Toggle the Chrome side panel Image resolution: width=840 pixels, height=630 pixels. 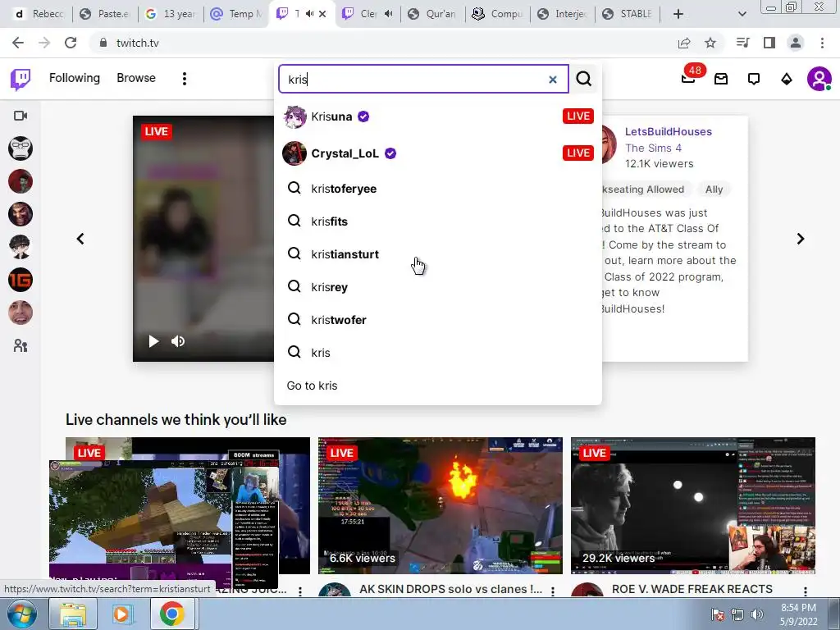[769, 43]
